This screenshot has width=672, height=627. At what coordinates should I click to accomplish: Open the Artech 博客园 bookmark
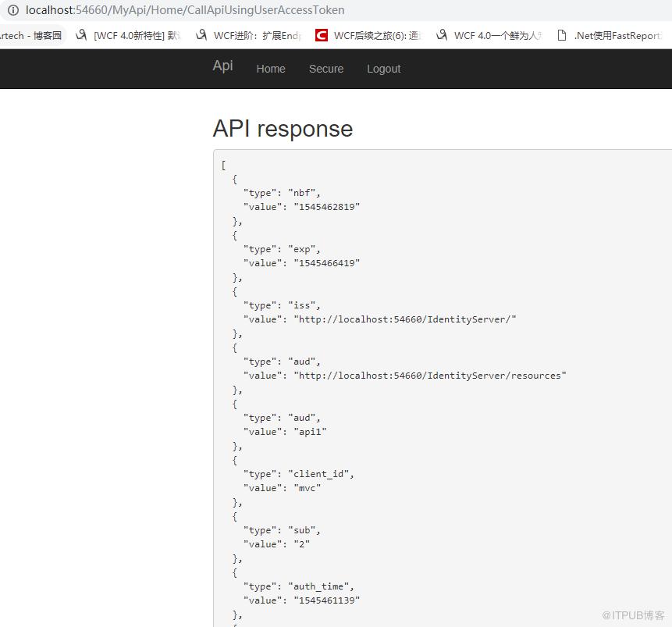point(31,36)
